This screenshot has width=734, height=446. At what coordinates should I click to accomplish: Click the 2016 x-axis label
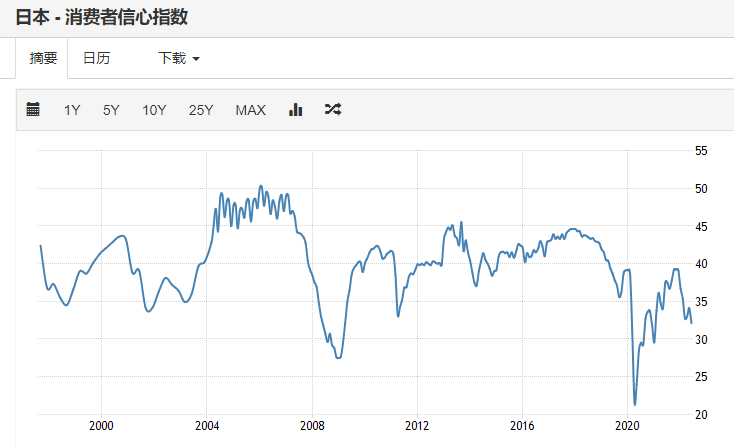point(522,425)
